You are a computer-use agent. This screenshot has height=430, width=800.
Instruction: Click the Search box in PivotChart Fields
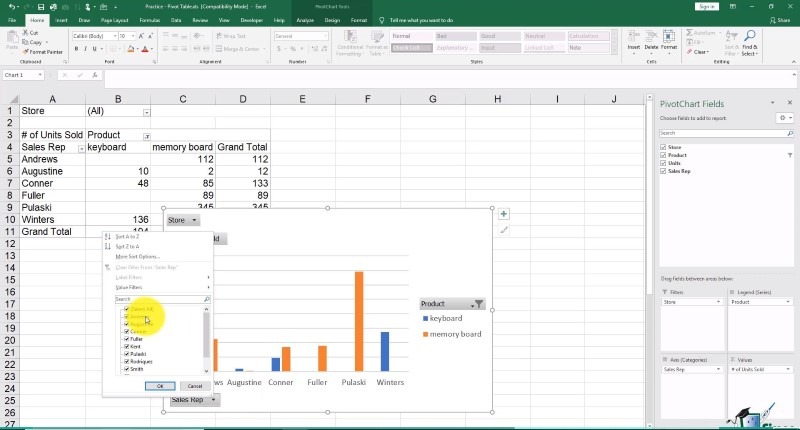click(x=722, y=132)
